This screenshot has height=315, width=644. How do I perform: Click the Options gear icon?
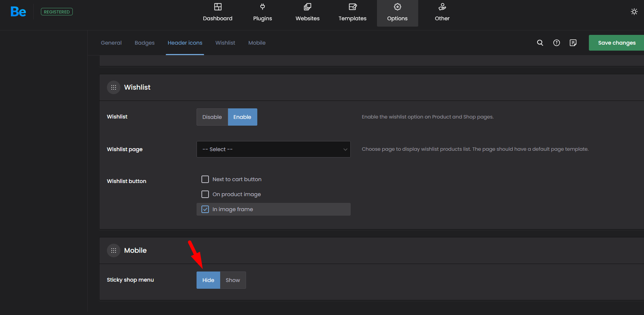pos(398,7)
